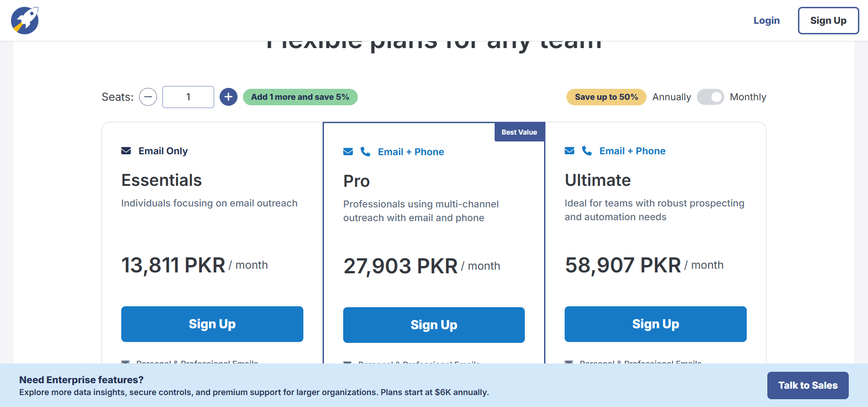The height and width of the screenshot is (407, 868).
Task: Click the header Sign Up button
Action: 828,21
